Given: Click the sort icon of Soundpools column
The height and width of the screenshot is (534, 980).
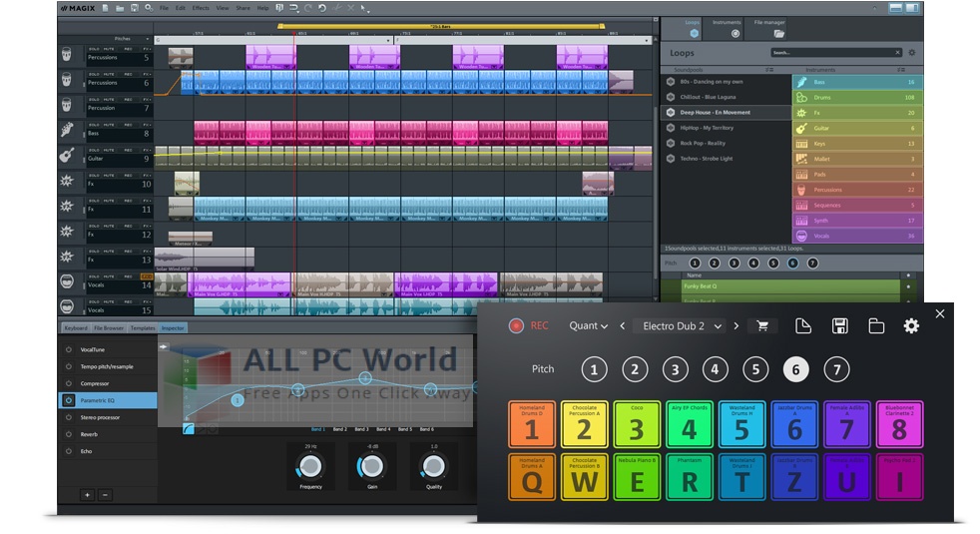Looking at the screenshot, I should click(769, 70).
